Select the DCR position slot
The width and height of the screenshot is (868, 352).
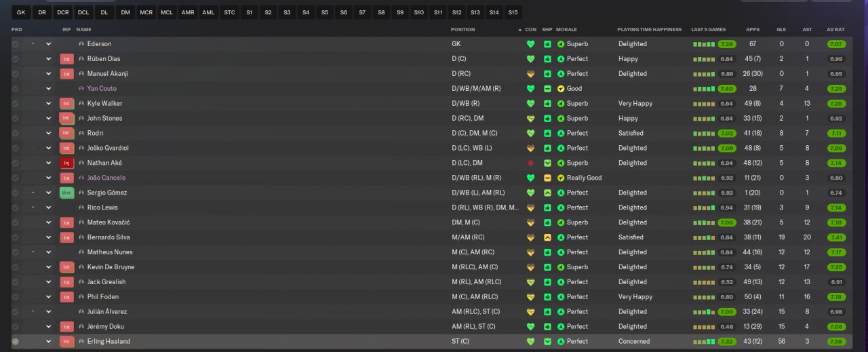click(x=63, y=12)
